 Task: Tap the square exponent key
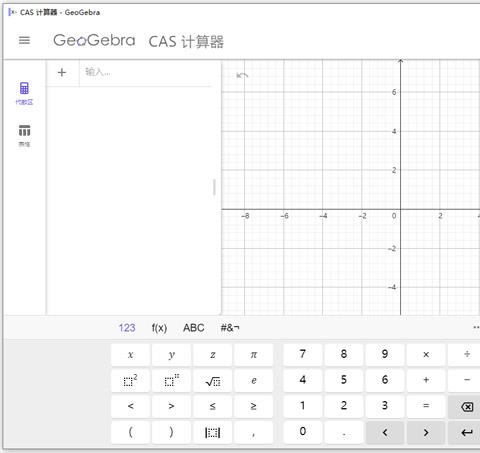[130, 380]
